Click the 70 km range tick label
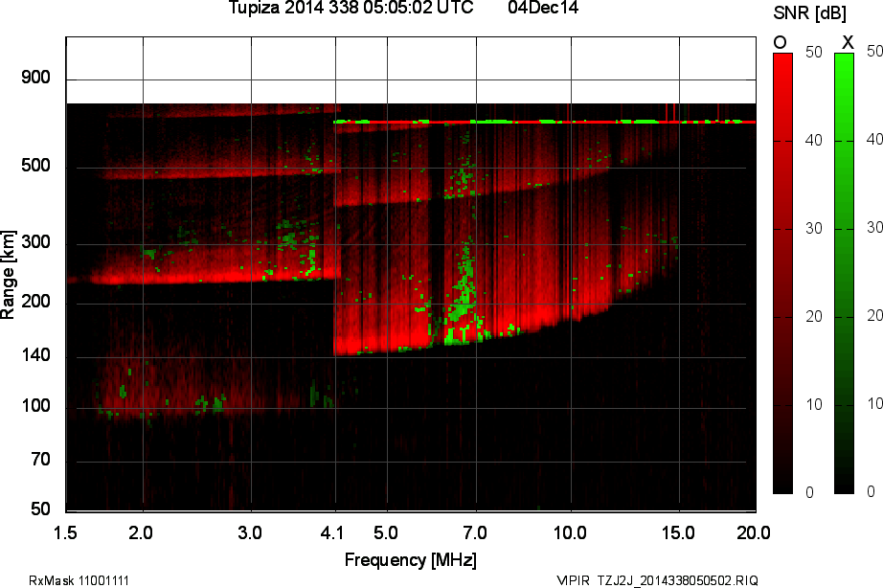Image resolution: width=883 pixels, height=588 pixels. click(x=39, y=461)
